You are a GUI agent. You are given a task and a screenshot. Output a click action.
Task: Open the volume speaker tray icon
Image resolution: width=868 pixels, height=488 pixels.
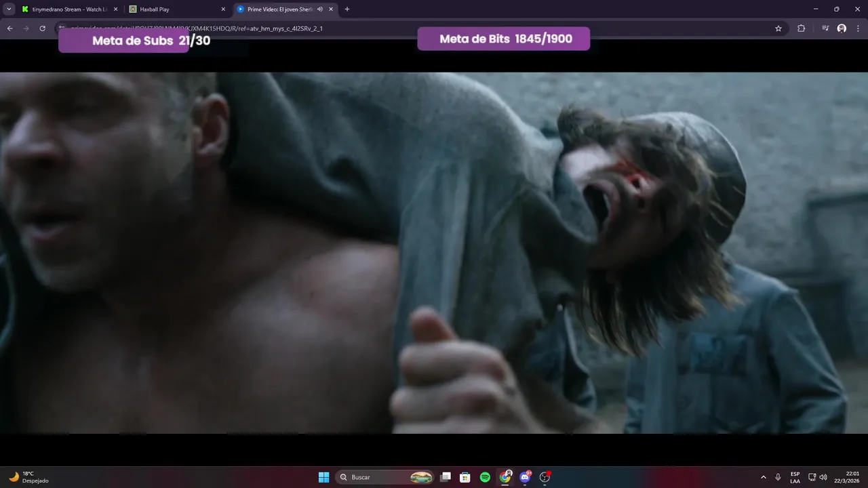823,477
